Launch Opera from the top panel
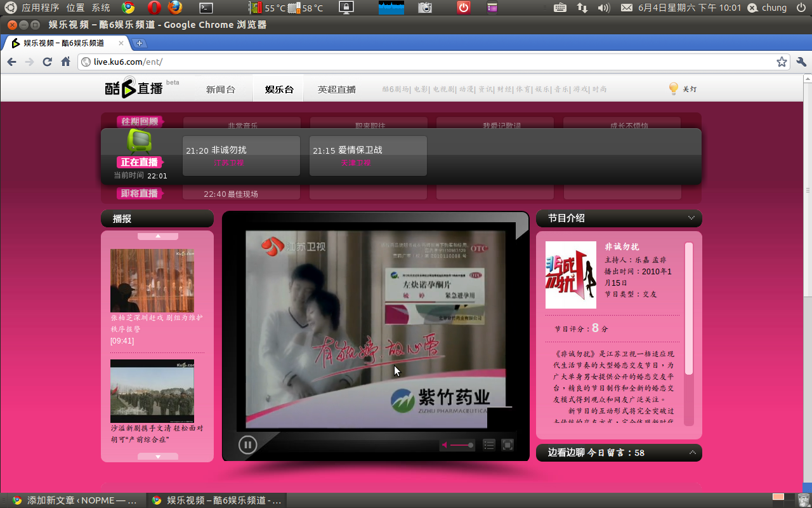This screenshot has width=812, height=508. click(154, 8)
